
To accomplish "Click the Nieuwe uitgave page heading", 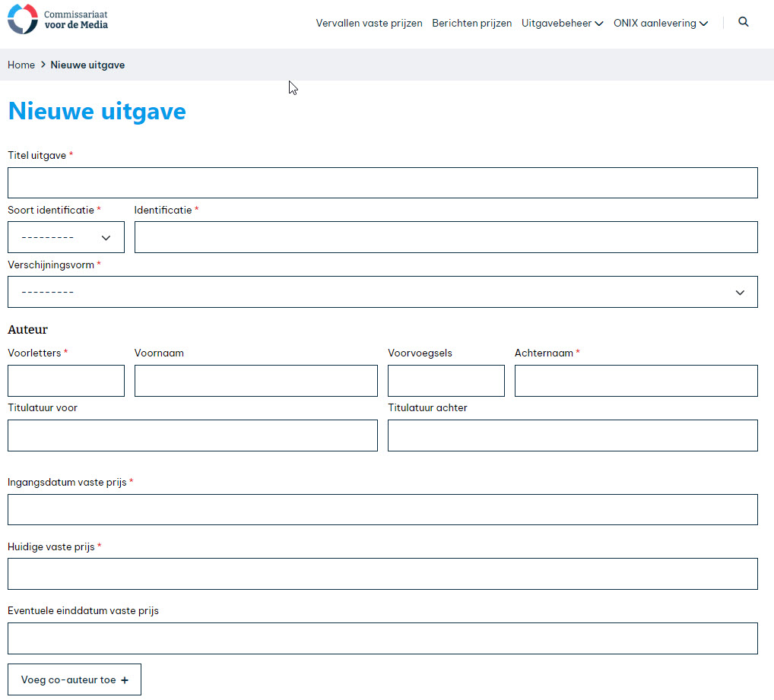I will 97,111.
